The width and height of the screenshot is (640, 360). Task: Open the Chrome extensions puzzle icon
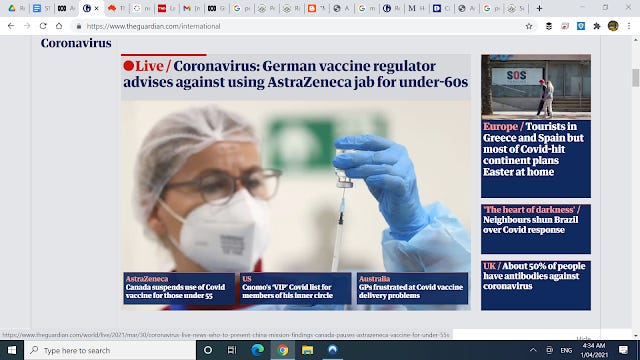coord(597,26)
